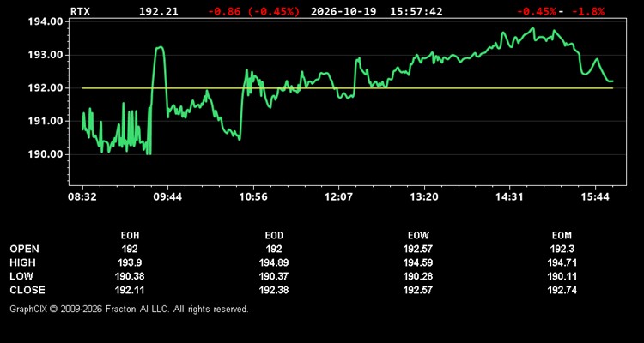Click the LOW row label

pyautogui.click(x=21, y=276)
